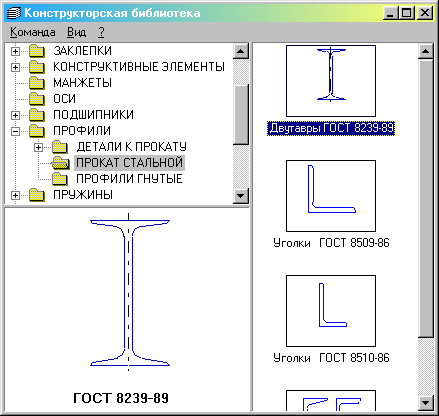Select the ПРОФИЛИ tree label
The height and width of the screenshot is (416, 439).
pyautogui.click(x=82, y=131)
